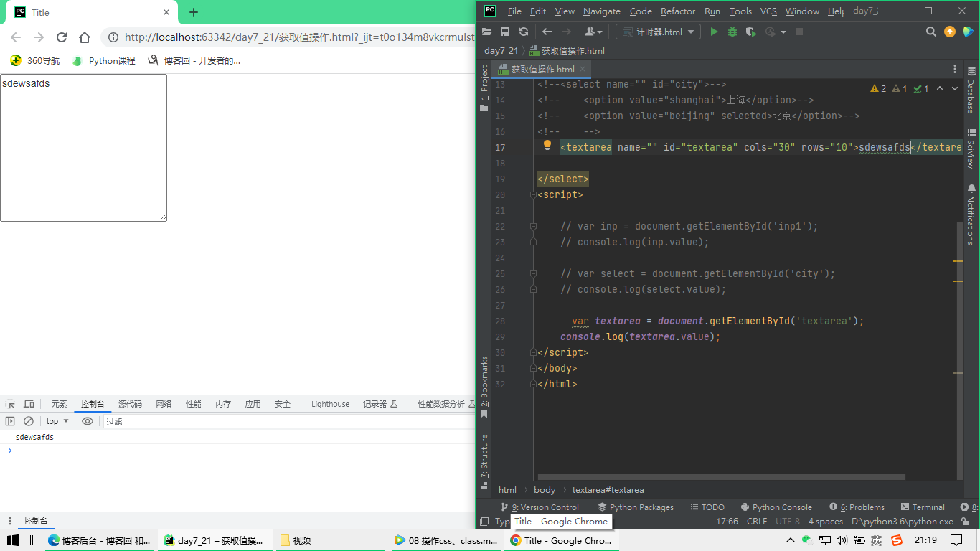Click the volume icon in system tray
The height and width of the screenshot is (551, 980).
coord(842,540)
